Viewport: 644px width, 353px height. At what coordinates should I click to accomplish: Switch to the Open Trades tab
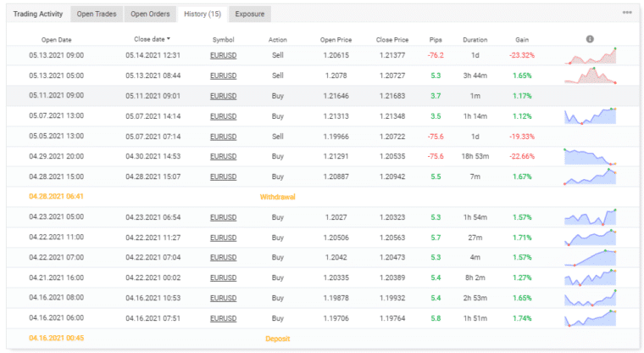[96, 14]
